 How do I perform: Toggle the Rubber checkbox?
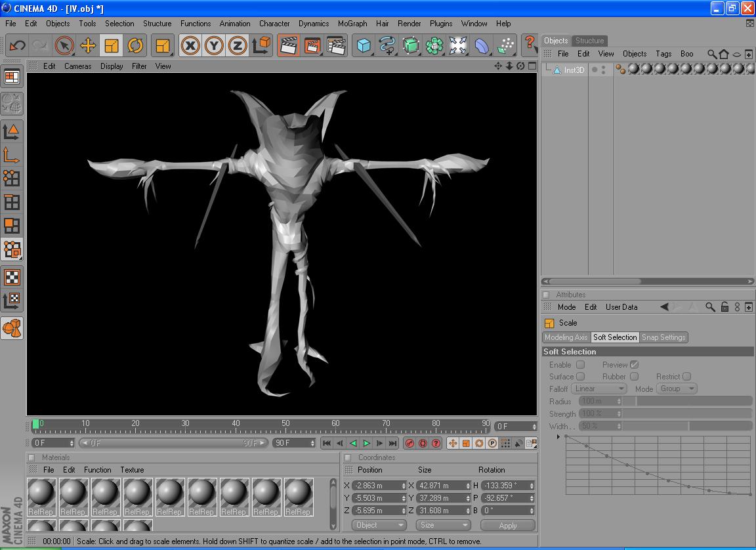click(x=634, y=377)
